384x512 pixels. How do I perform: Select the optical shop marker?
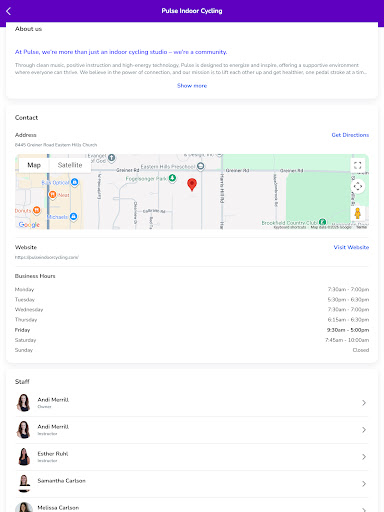(x=75, y=182)
